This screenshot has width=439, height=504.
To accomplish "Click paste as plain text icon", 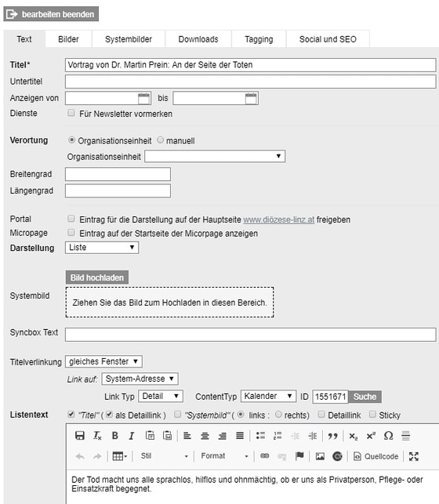I will tap(150, 436).
